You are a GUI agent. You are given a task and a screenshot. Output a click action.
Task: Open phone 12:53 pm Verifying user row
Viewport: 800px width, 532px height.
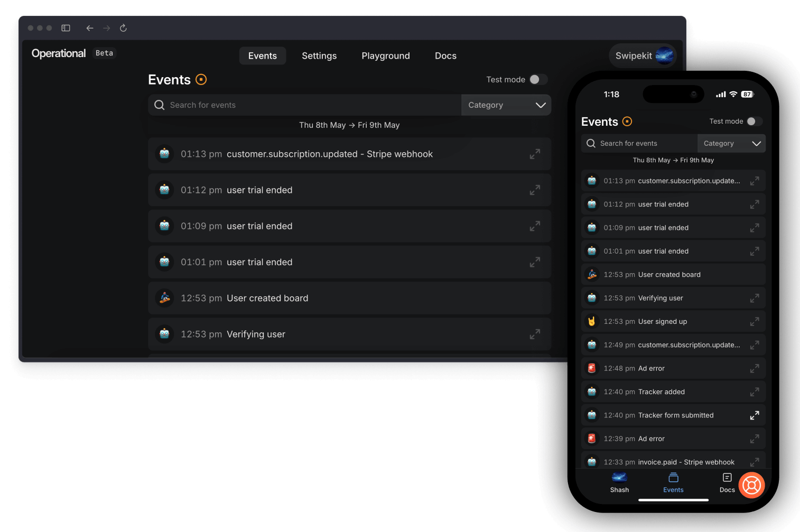[673, 298]
